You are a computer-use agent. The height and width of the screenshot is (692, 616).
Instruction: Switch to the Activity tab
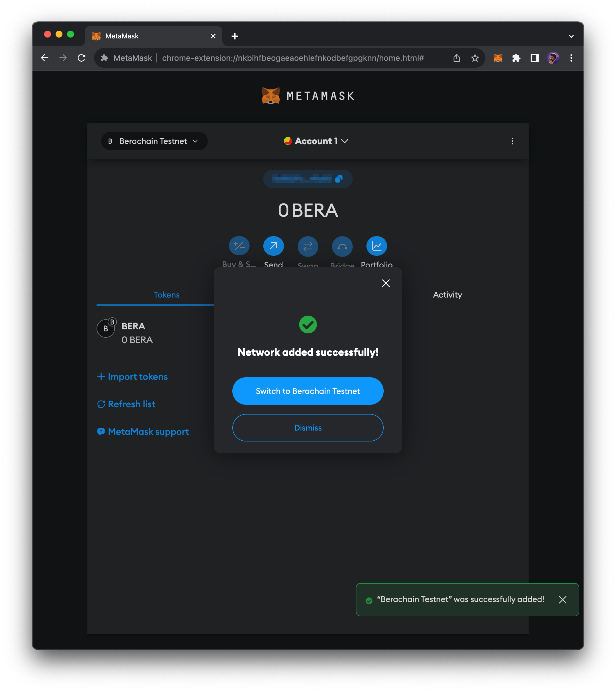448,295
